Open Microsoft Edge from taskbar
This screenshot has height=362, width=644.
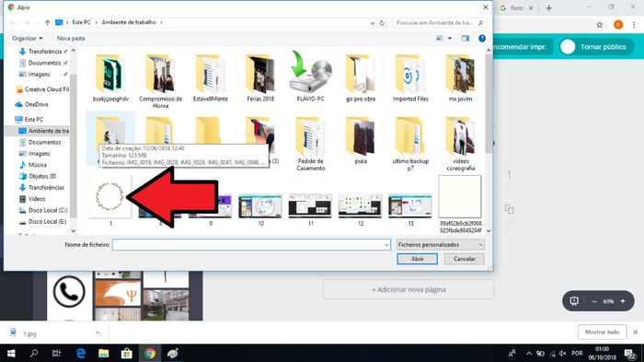coord(81,354)
